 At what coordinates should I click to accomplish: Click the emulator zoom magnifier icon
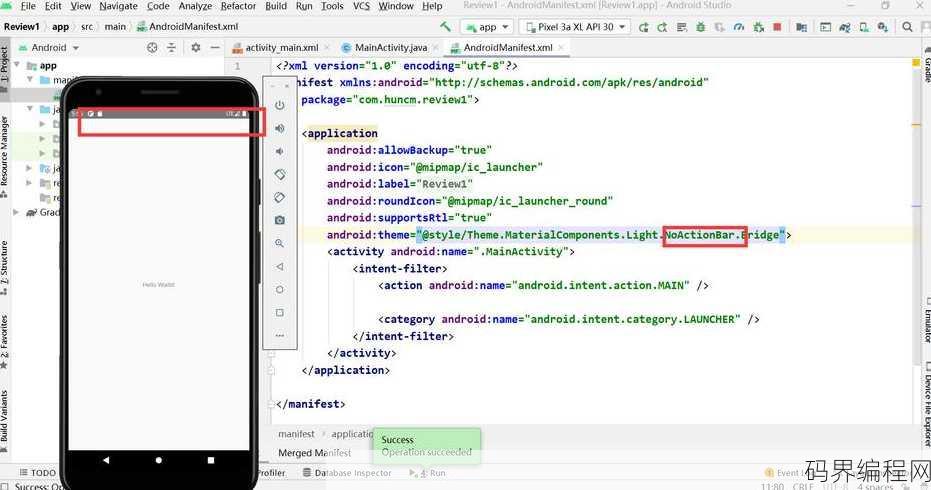[x=280, y=244]
